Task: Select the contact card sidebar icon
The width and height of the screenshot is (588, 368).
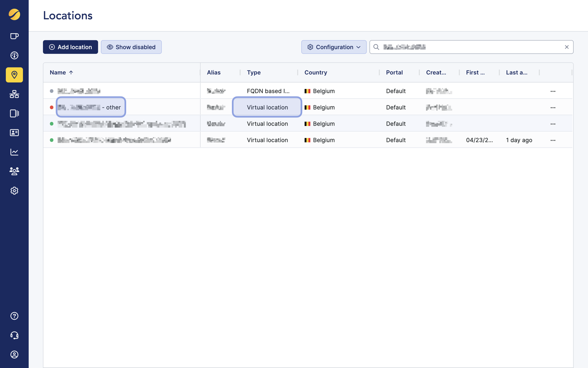Action: coord(14,132)
